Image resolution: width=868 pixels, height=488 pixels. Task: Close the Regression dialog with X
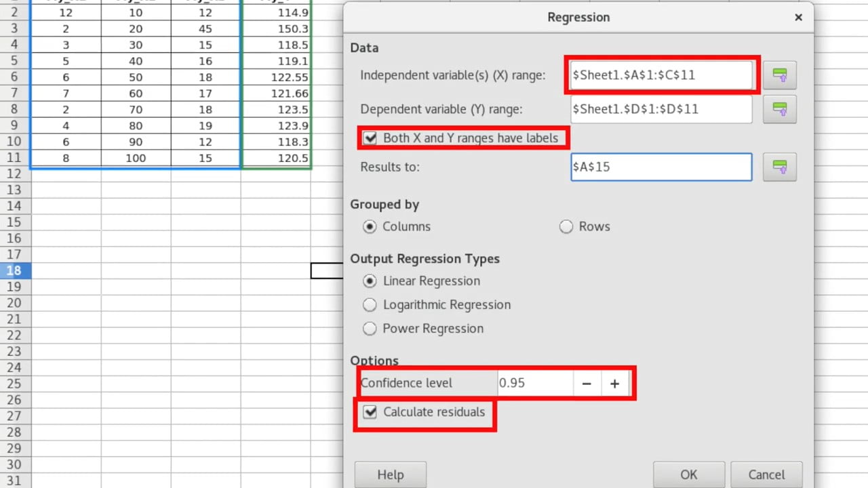[799, 17]
